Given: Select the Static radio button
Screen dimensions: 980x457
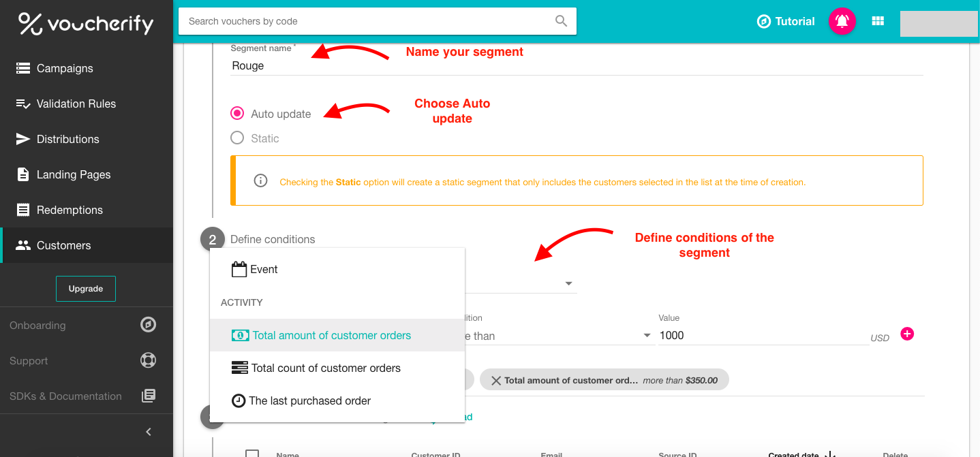Looking at the screenshot, I should (x=237, y=138).
